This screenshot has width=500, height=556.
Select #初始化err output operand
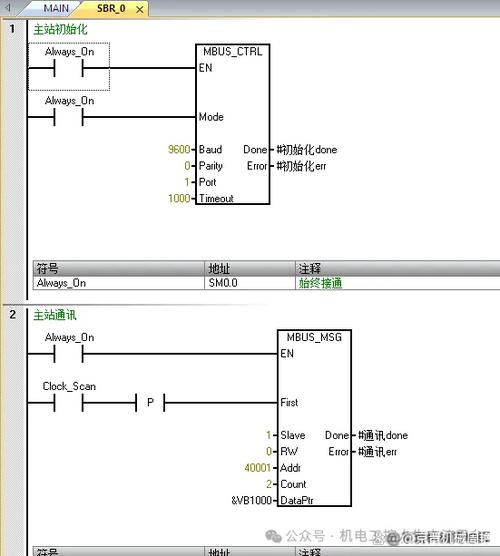pos(301,166)
